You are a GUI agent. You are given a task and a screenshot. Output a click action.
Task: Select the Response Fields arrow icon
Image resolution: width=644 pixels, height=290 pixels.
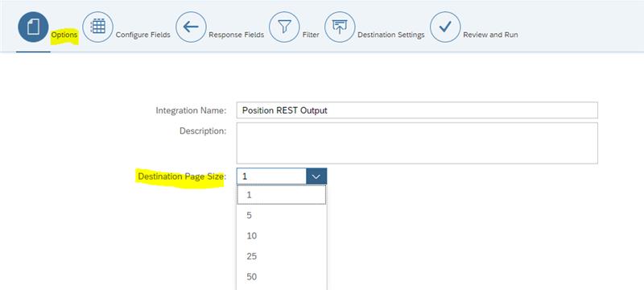191,27
